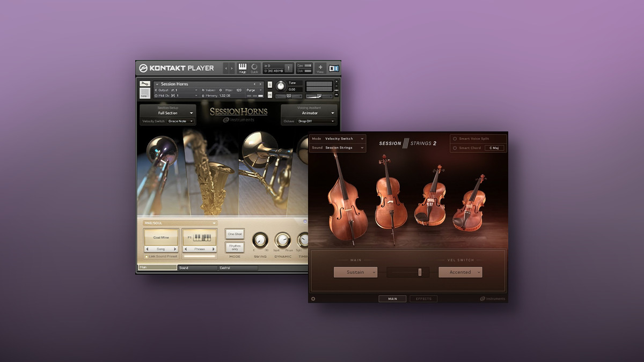Image resolution: width=644 pixels, height=362 pixels.
Task: Enable Smart Chord power toggle
Action: [x=455, y=148]
